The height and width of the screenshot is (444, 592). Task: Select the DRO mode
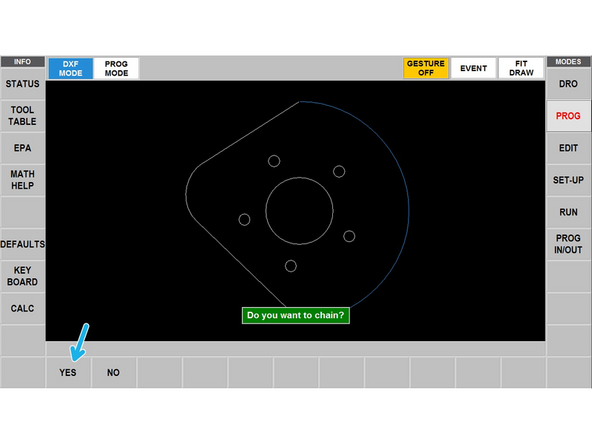click(x=568, y=83)
